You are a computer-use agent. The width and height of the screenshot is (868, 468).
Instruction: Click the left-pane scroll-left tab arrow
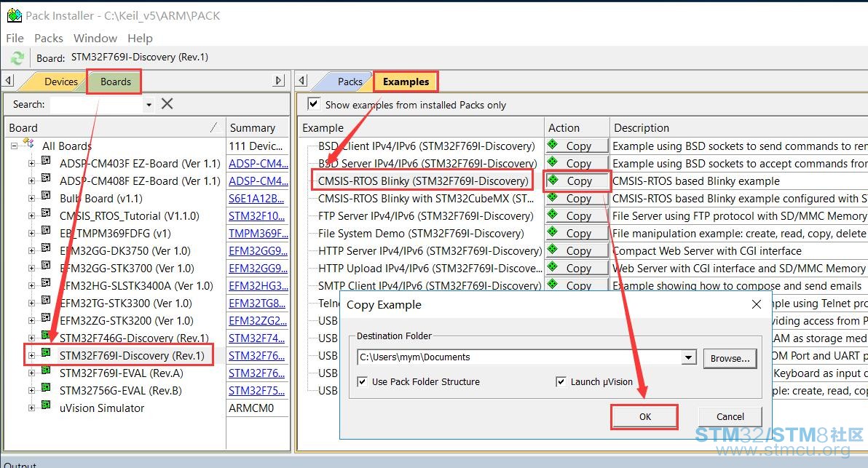point(8,81)
